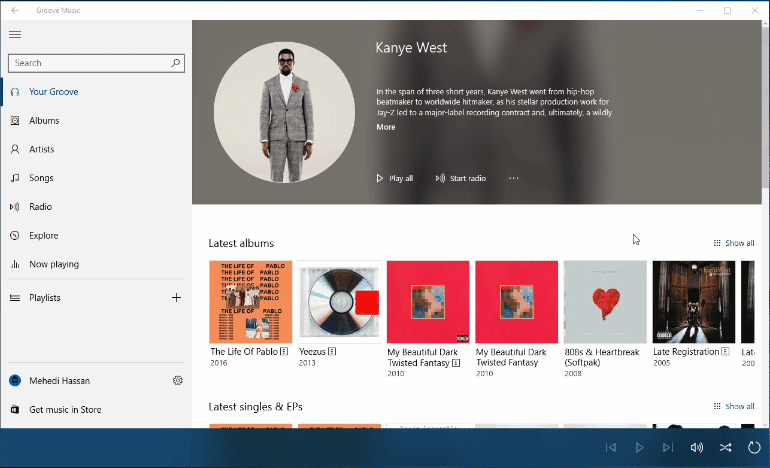Click the play button in player bar
The height and width of the screenshot is (468, 770).
(x=639, y=447)
